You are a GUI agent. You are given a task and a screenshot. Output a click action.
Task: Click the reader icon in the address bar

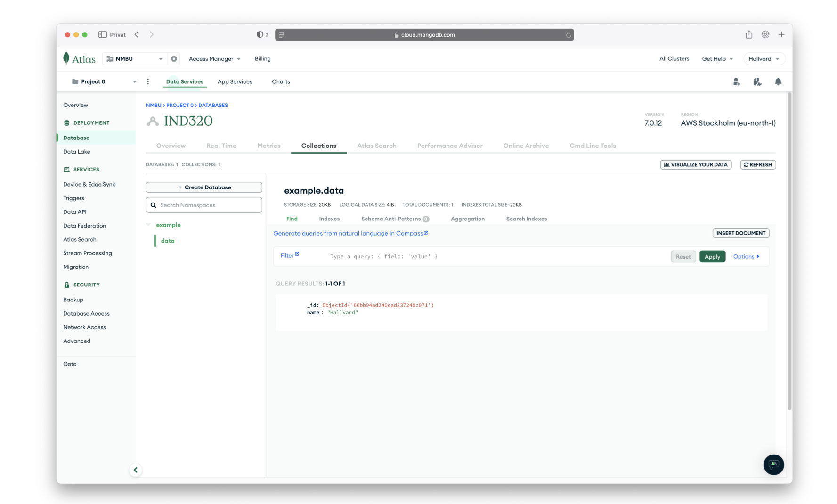[x=281, y=35]
